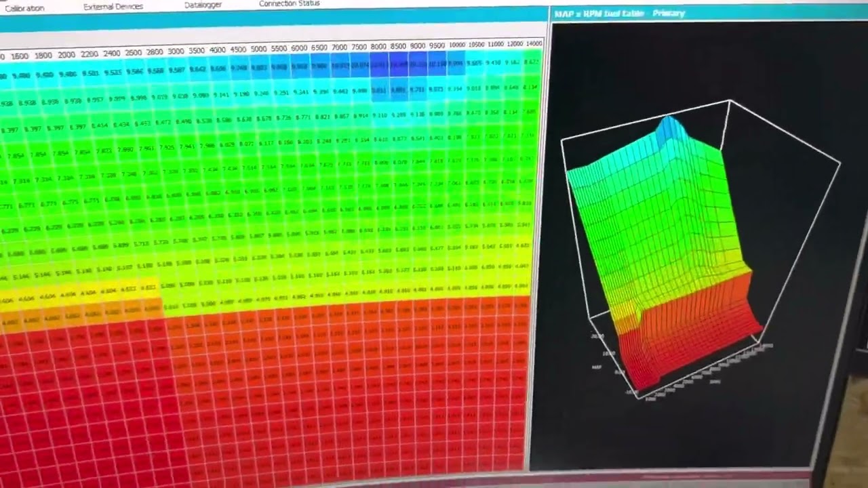The height and width of the screenshot is (488, 868).
Task: Select the 2200 RPM column header
Action: click(x=89, y=54)
